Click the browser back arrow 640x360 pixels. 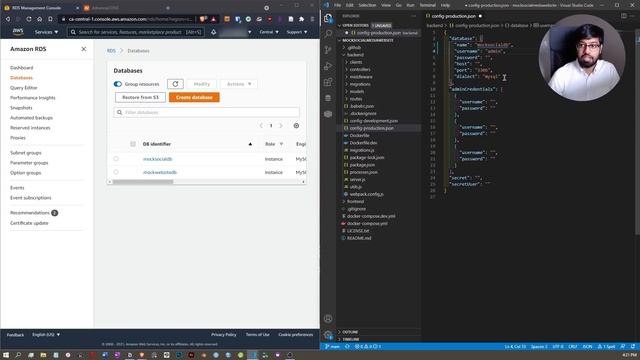(7, 19)
